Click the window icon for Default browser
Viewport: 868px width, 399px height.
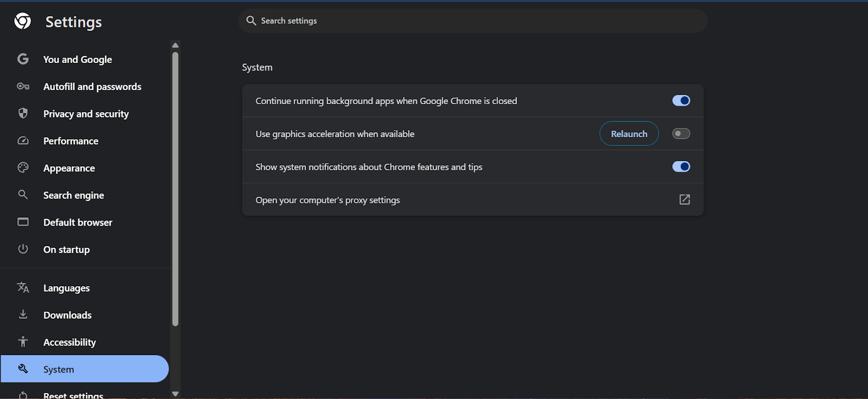(x=23, y=222)
